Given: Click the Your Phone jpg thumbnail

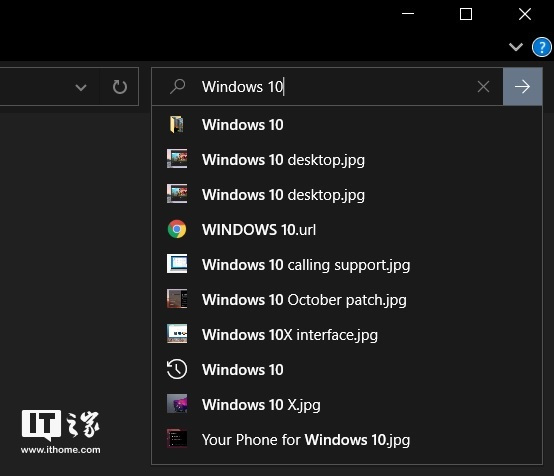Looking at the screenshot, I should [x=177, y=439].
